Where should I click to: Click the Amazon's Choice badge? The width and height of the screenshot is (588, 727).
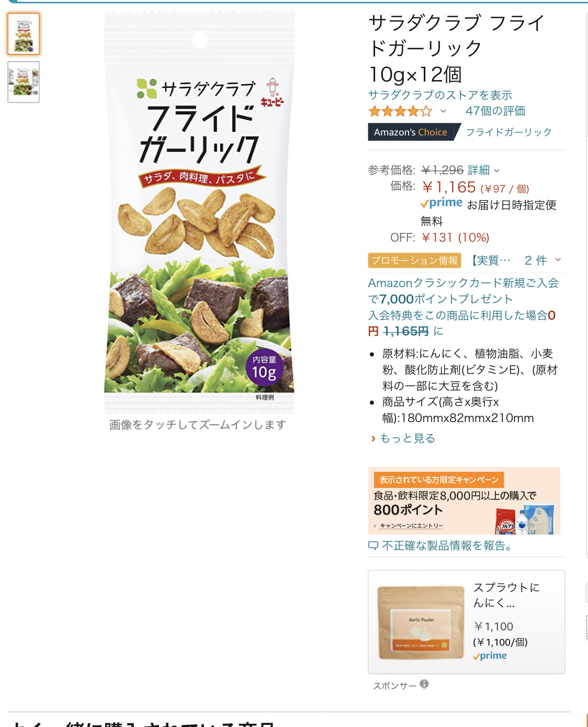411,132
